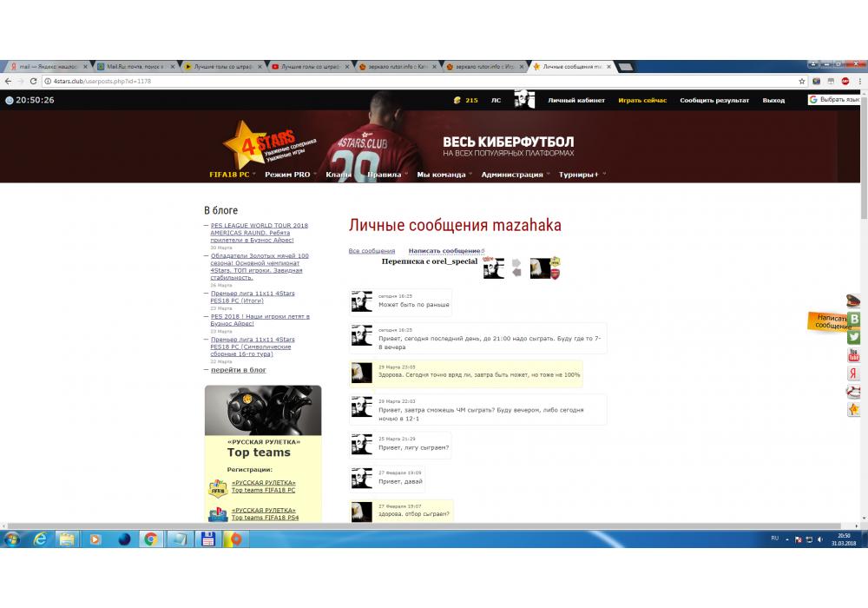Click the Twitter sidebar icon
Image resolution: width=868 pixels, height=608 pixels.
[x=854, y=337]
